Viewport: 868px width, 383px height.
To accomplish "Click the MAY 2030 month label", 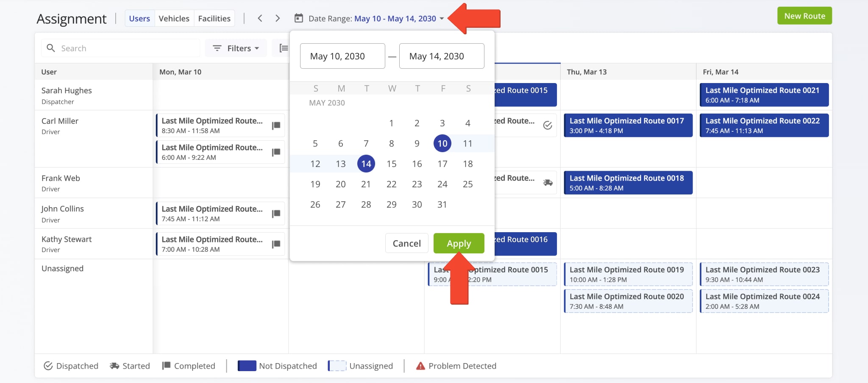I will click(x=327, y=103).
